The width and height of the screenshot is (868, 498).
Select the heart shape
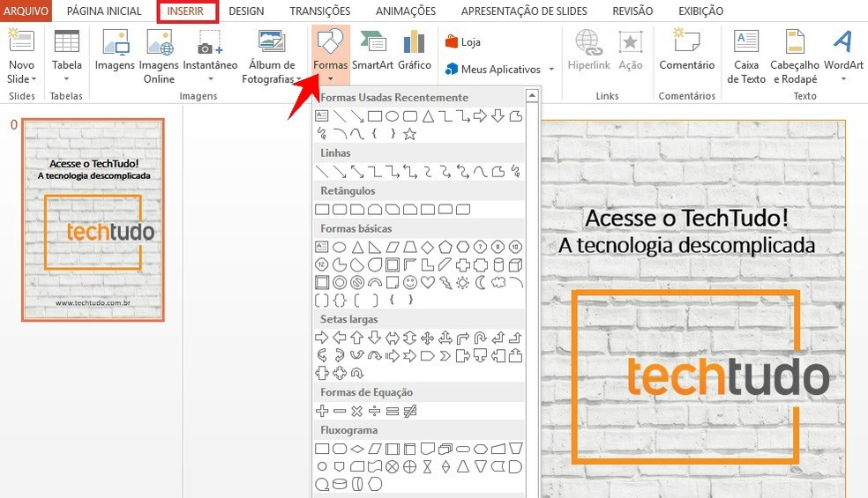[427, 282]
